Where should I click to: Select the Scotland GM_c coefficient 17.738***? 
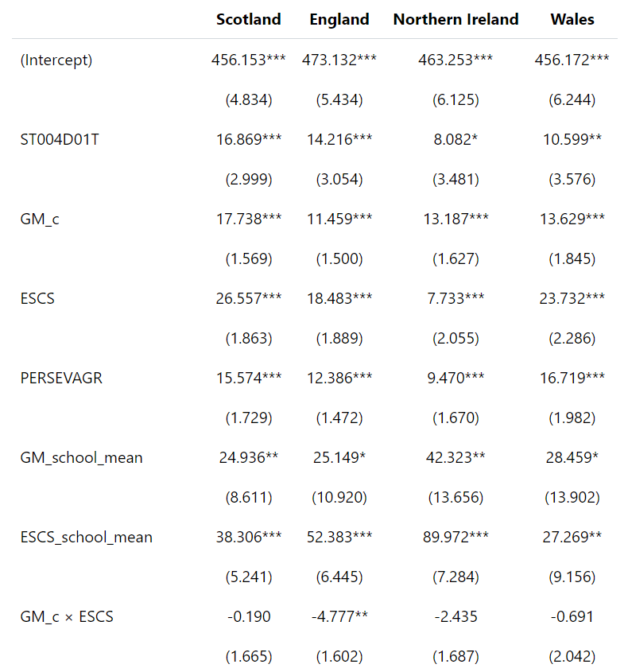tap(248, 219)
